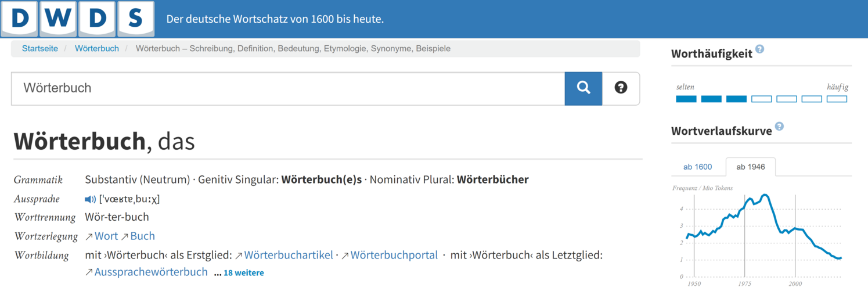Follow the Wörterbuchartikel link
The height and width of the screenshot is (291, 868).
click(289, 255)
